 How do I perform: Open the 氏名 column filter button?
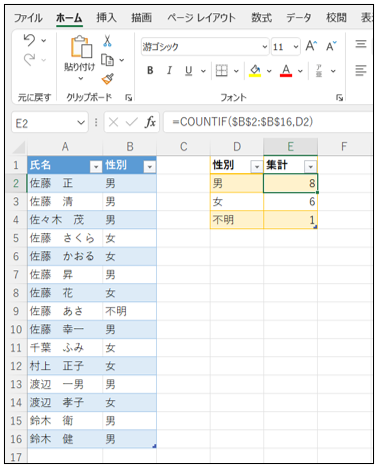[x=96, y=166]
